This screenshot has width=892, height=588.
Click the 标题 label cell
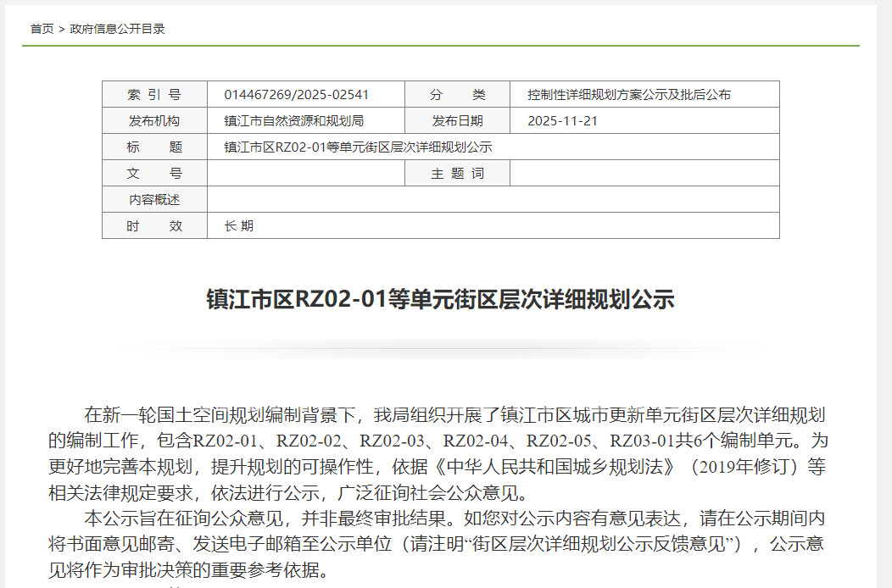[154, 147]
